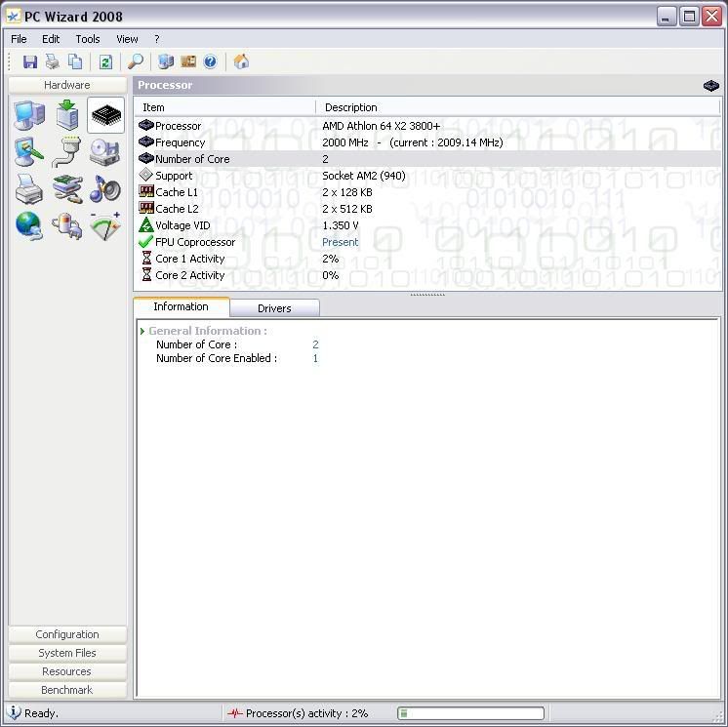Click the toolbar computer cube icon
Screen dimensions: 728x727
point(166,61)
